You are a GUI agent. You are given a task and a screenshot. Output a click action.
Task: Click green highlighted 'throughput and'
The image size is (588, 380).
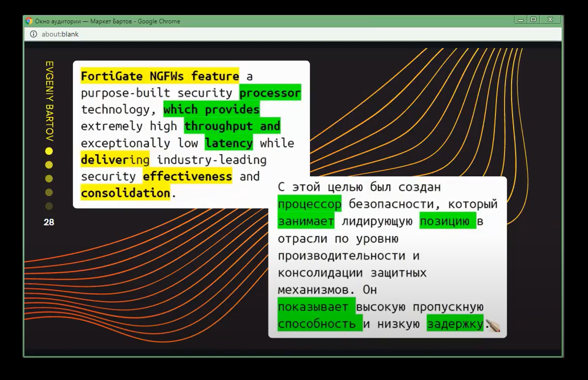point(232,126)
